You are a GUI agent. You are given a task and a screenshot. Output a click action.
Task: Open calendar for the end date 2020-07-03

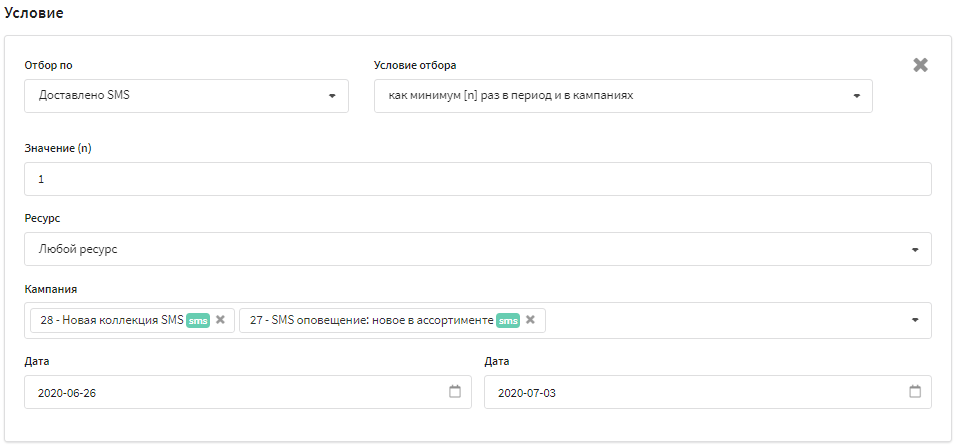point(914,392)
